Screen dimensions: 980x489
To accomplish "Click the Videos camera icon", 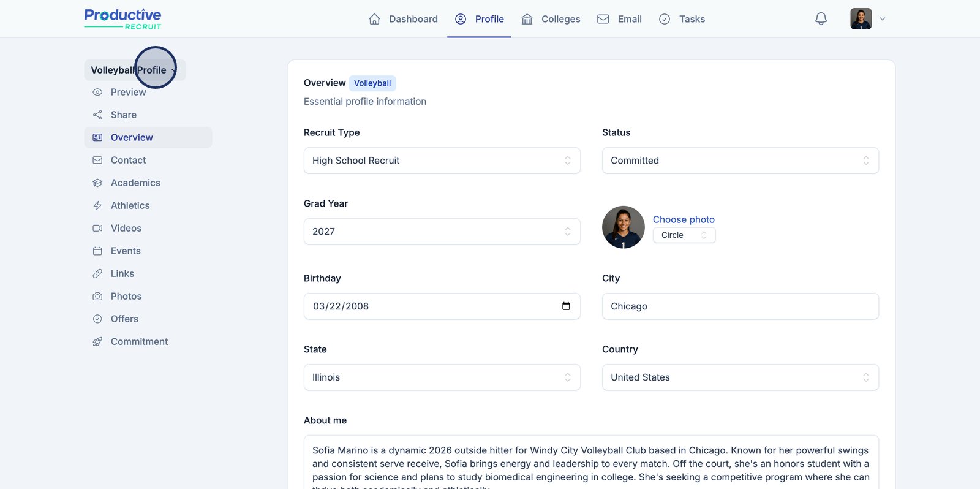I will pyautogui.click(x=97, y=229).
